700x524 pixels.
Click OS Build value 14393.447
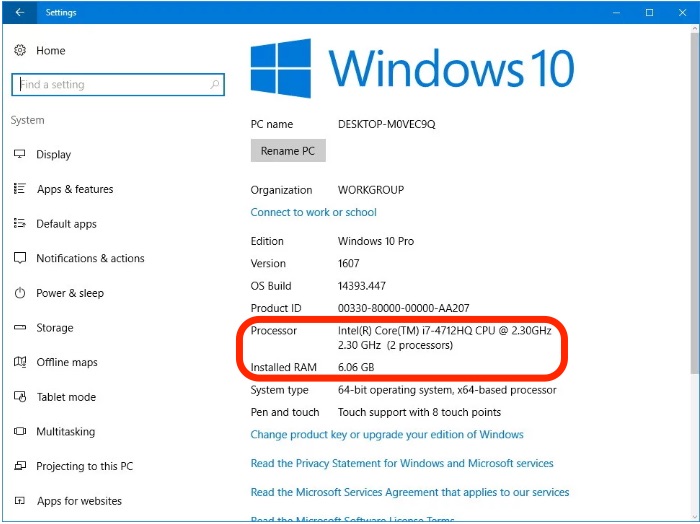pyautogui.click(x=362, y=286)
